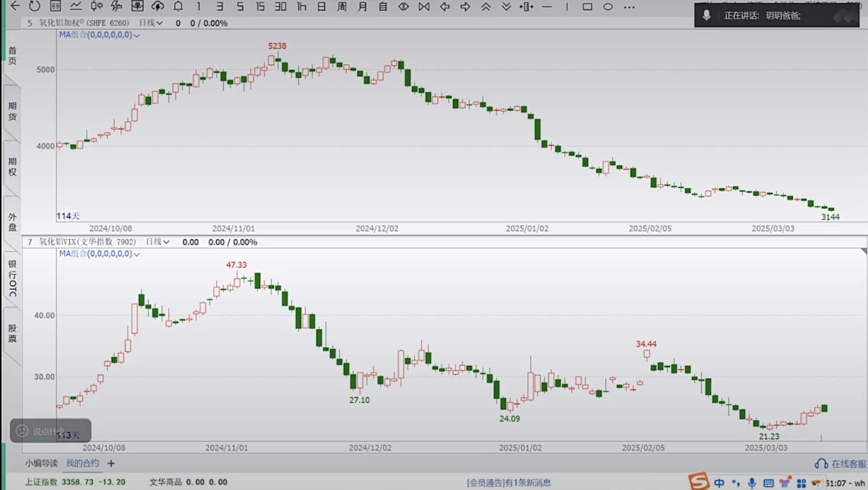The image size is (868, 490).
Task: Switch to 15-minute period
Action: [260, 6]
